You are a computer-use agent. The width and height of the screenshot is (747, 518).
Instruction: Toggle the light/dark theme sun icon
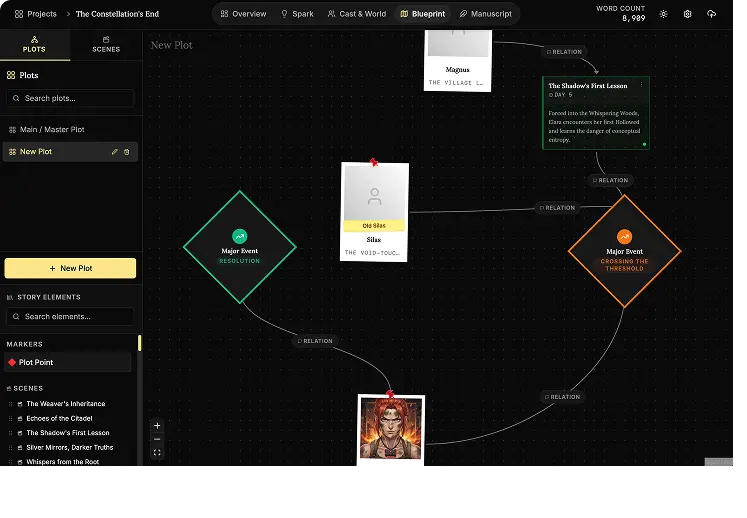pos(663,14)
